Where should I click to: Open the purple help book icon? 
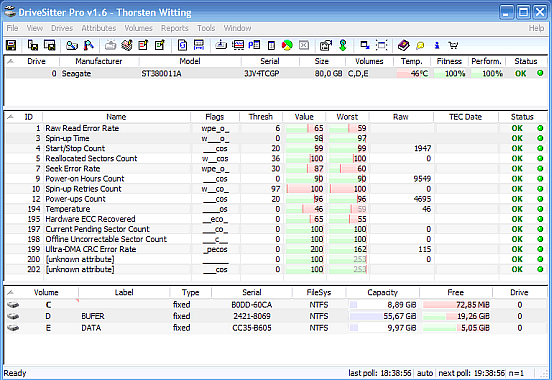tap(403, 45)
